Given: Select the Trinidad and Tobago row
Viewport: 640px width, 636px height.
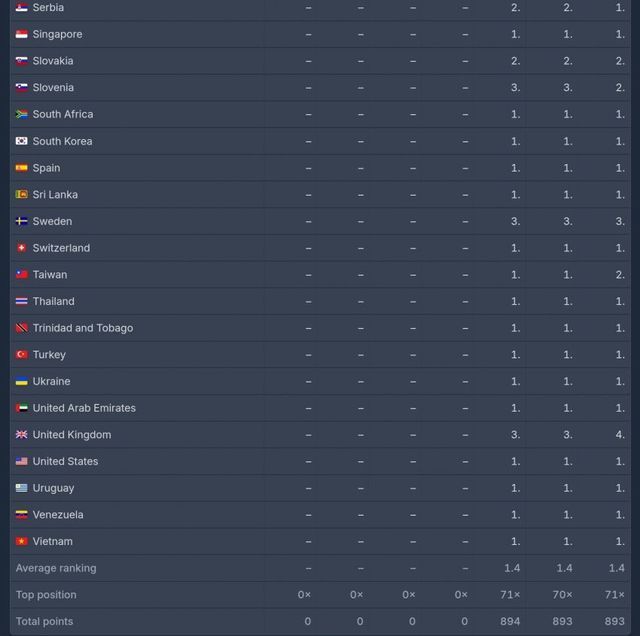Looking at the screenshot, I should [x=83, y=328].
